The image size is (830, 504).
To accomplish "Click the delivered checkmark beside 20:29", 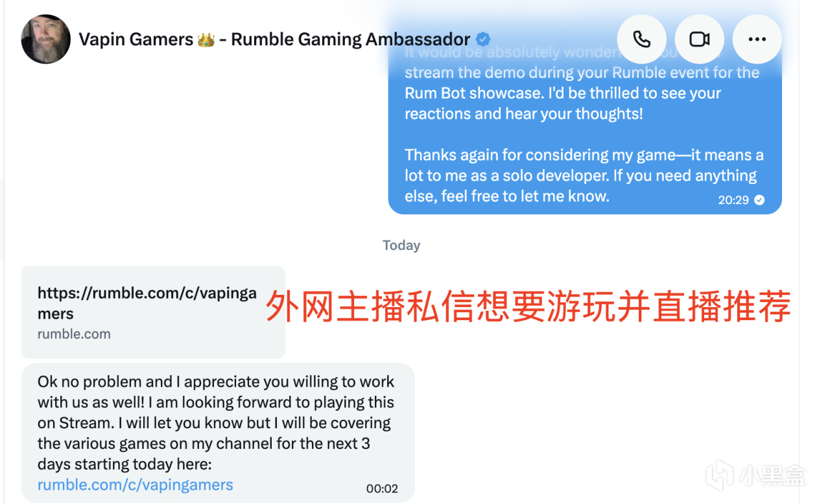I will 759,200.
